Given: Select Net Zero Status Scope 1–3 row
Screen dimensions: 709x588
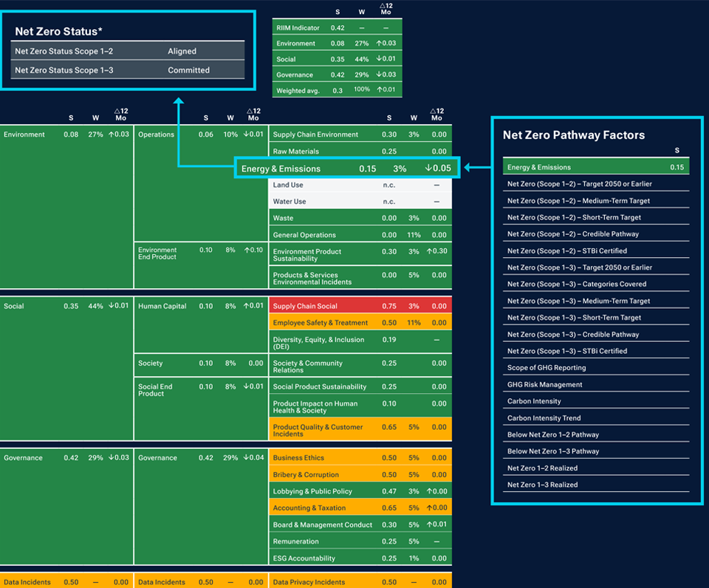Looking at the screenshot, I should pyautogui.click(x=129, y=71).
